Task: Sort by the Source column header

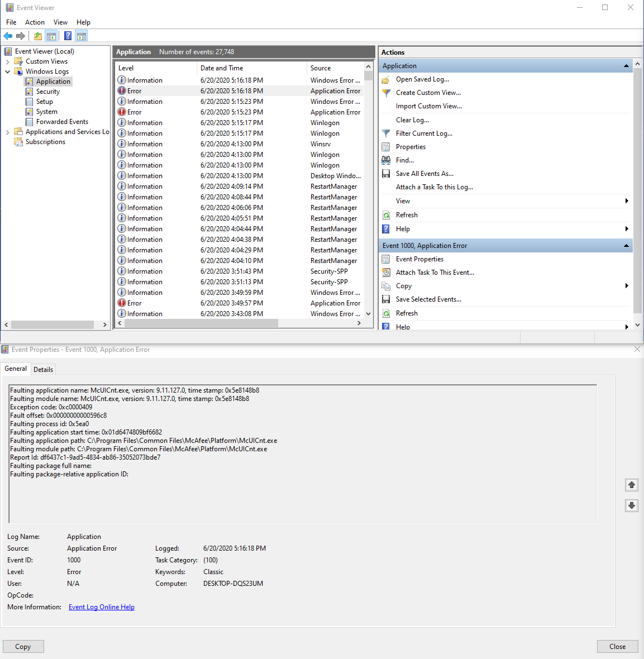Action: click(336, 68)
